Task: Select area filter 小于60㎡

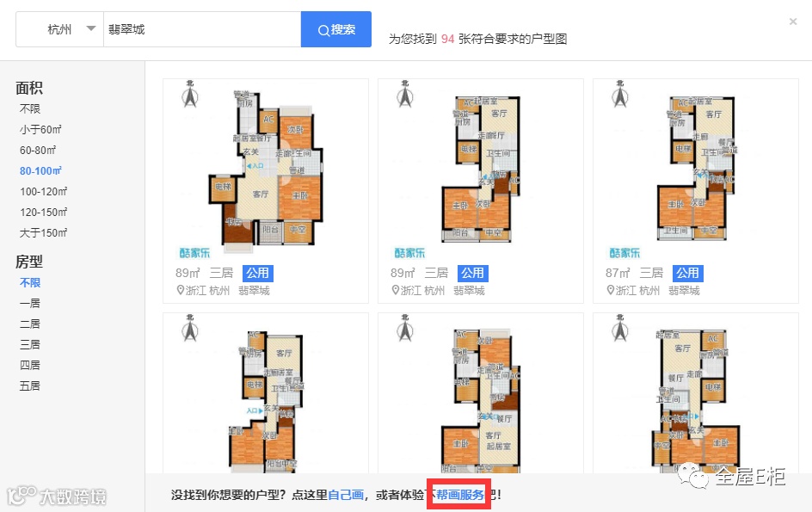Action: point(40,130)
